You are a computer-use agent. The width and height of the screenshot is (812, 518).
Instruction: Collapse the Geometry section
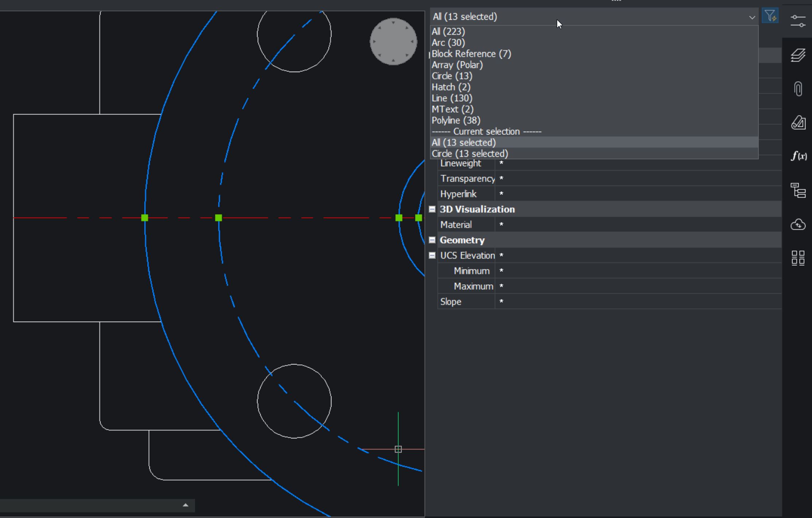[x=432, y=239]
